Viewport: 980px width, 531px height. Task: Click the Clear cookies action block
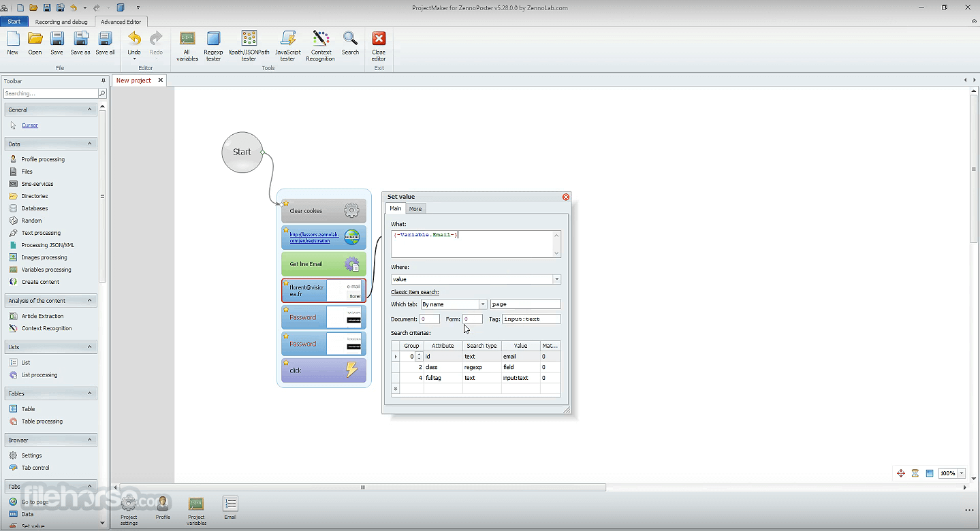tap(324, 211)
